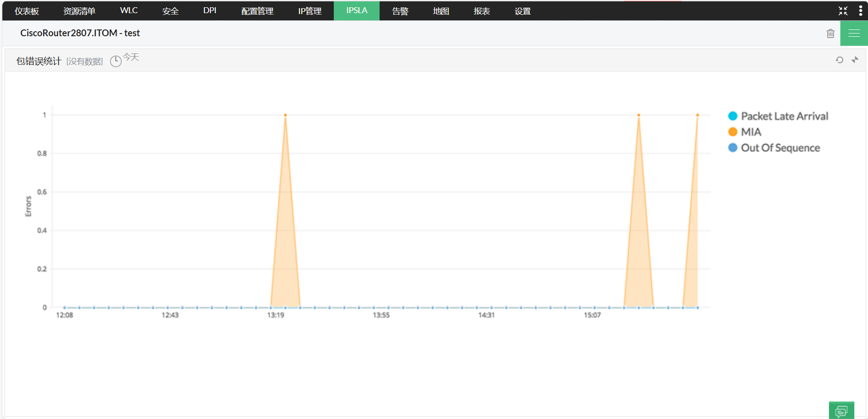
Task: Toggle Out Of Sequence legend series
Action: (x=774, y=148)
